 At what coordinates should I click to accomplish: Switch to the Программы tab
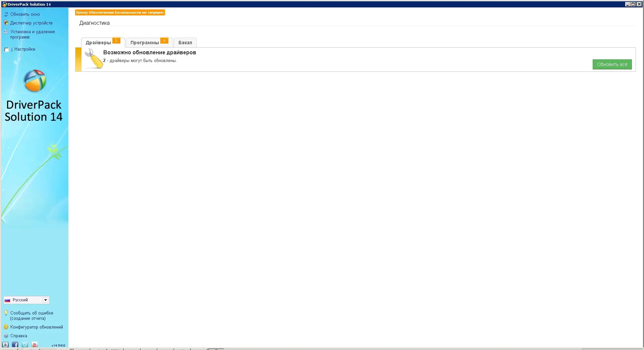click(x=149, y=43)
